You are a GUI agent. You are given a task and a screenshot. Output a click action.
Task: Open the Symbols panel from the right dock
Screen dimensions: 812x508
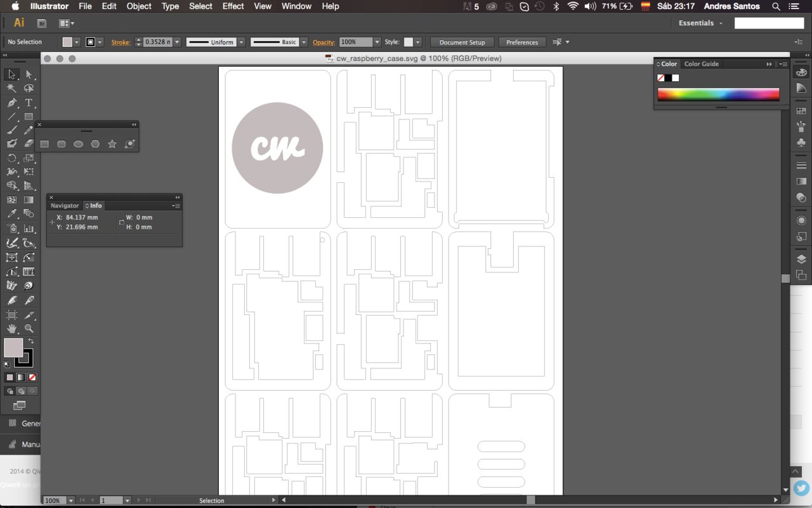[801, 143]
